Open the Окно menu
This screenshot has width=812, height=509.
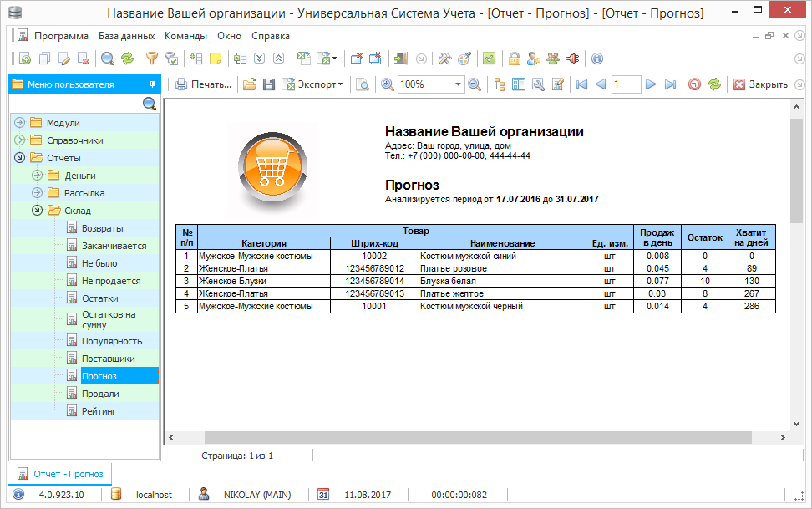coord(230,36)
